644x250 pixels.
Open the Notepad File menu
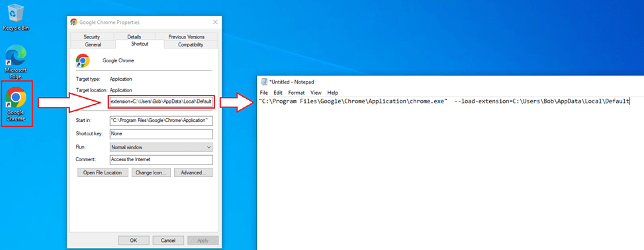(263, 93)
